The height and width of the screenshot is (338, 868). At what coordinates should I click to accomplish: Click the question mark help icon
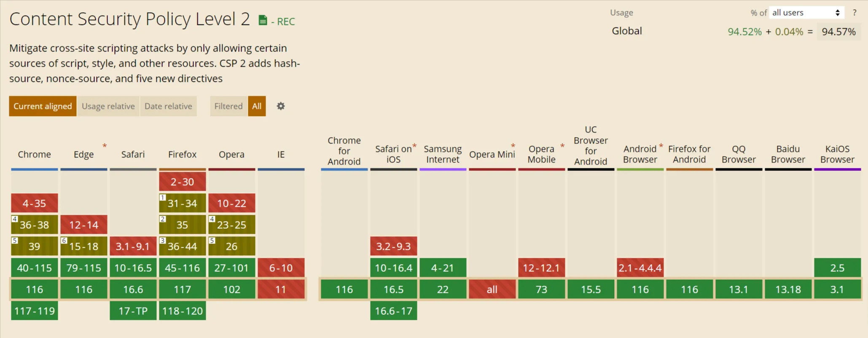[x=855, y=13]
